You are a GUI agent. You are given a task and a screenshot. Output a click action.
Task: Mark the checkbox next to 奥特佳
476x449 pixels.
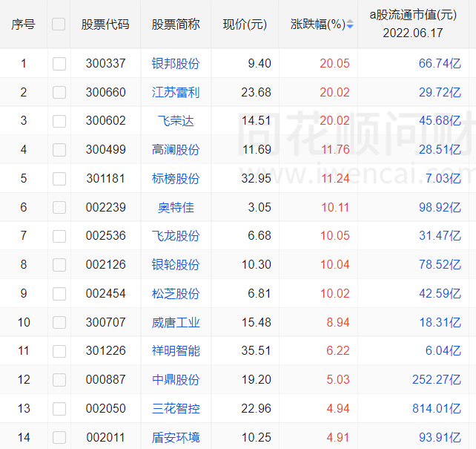pyautogui.click(x=59, y=208)
